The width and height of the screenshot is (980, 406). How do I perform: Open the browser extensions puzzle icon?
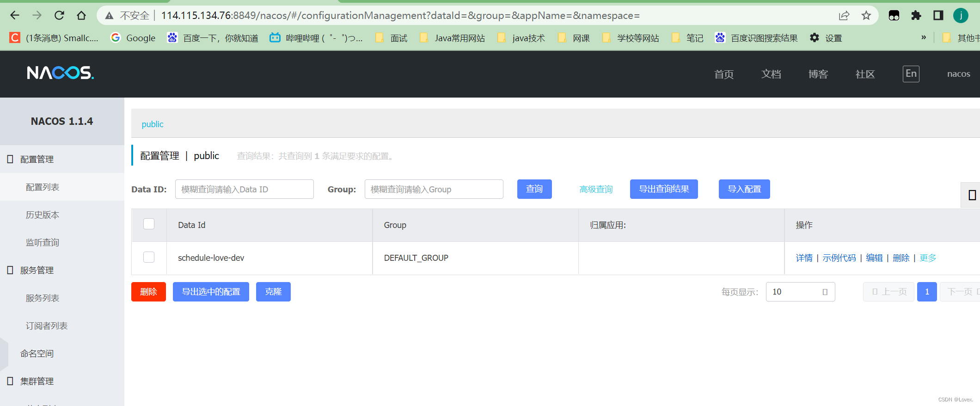tap(916, 16)
